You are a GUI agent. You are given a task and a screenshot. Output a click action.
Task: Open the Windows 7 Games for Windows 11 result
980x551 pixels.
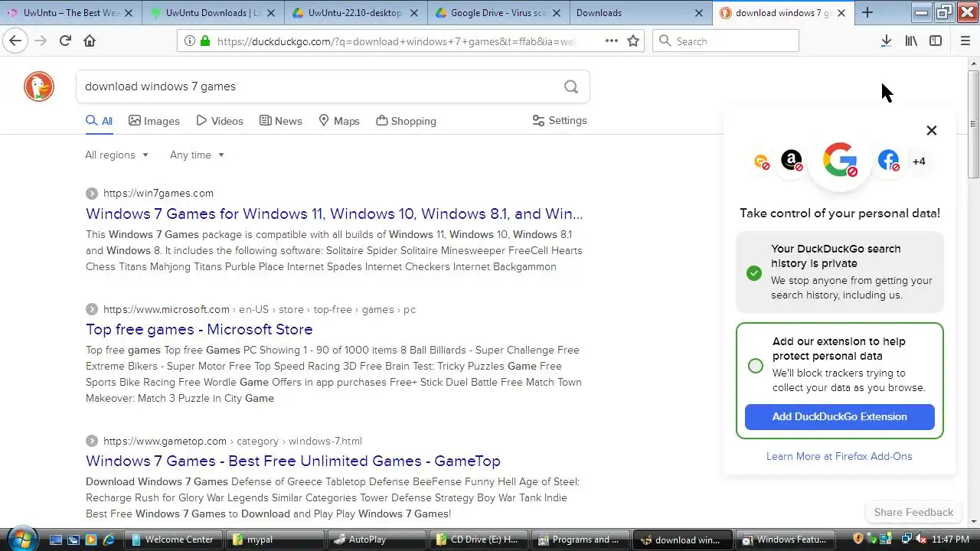334,214
